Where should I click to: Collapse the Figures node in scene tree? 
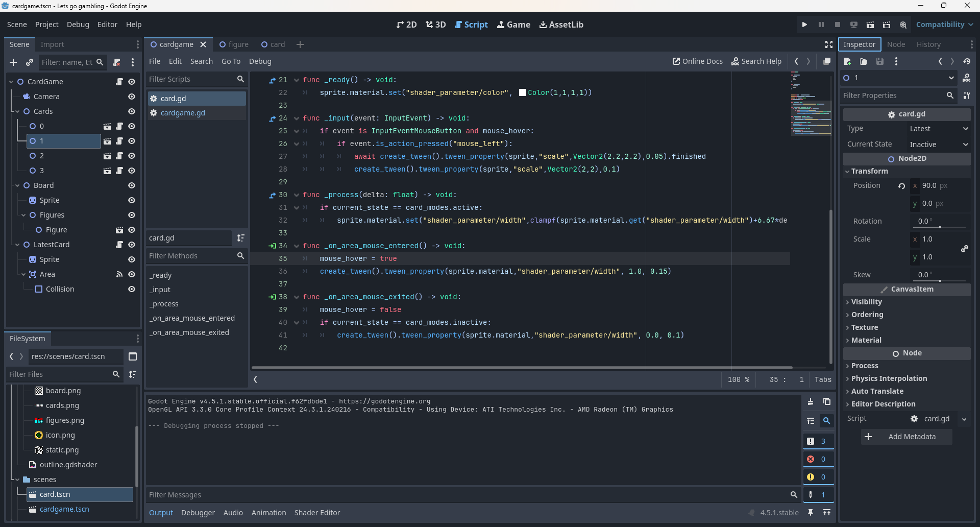(23, 215)
